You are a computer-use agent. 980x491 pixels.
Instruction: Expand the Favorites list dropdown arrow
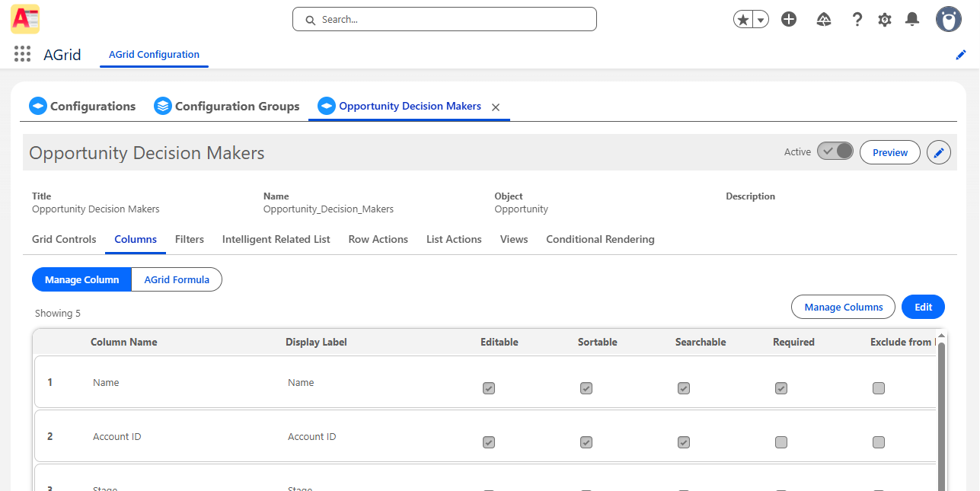760,21
